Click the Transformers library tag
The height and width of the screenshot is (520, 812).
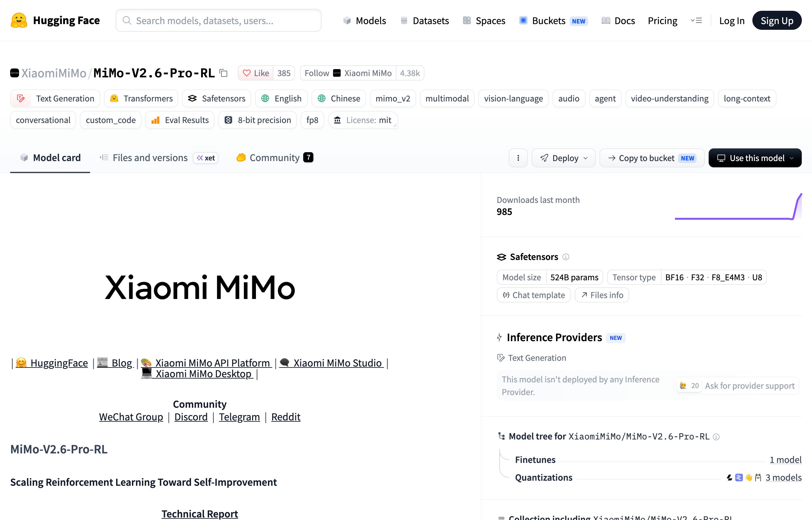[x=141, y=99]
